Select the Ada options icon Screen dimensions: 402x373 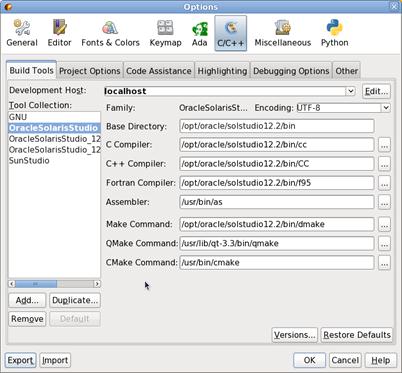coord(199,33)
